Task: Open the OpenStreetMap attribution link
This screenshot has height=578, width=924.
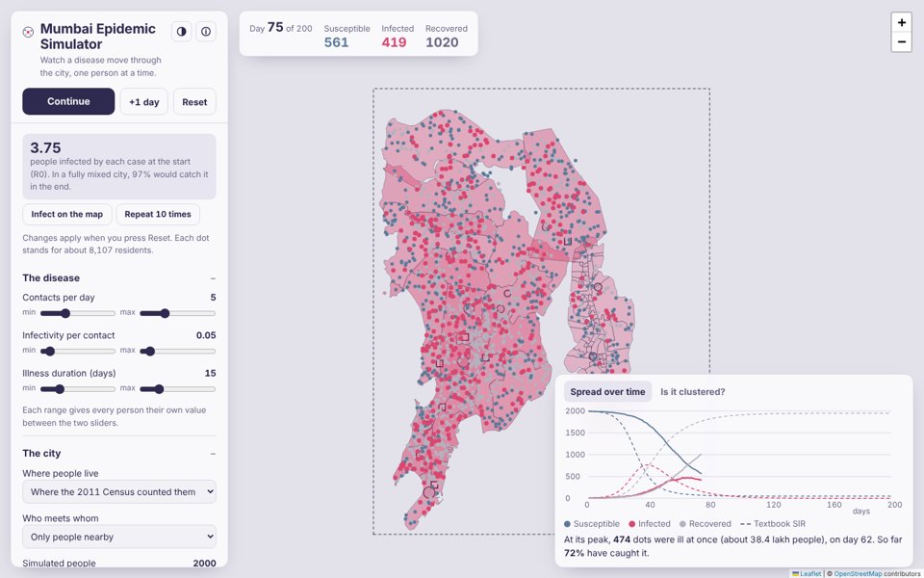Action: [858, 573]
